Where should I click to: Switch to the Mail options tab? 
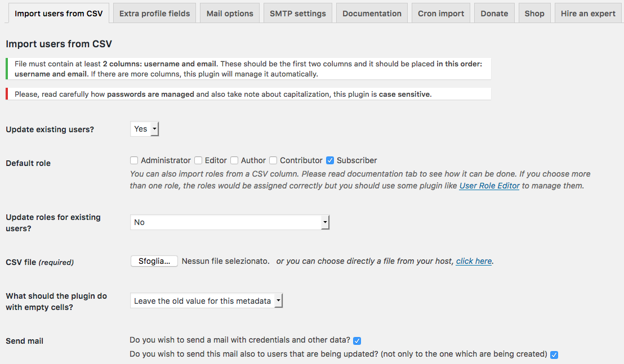click(x=230, y=14)
